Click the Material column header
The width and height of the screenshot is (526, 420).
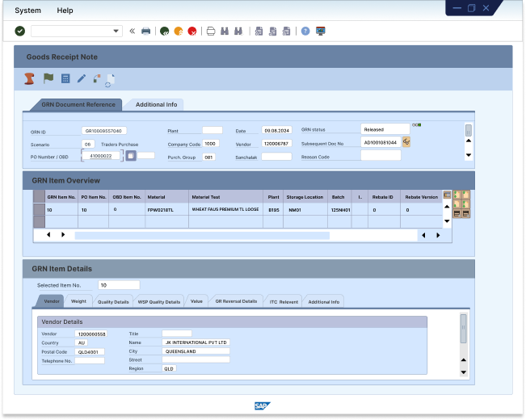[166, 197]
